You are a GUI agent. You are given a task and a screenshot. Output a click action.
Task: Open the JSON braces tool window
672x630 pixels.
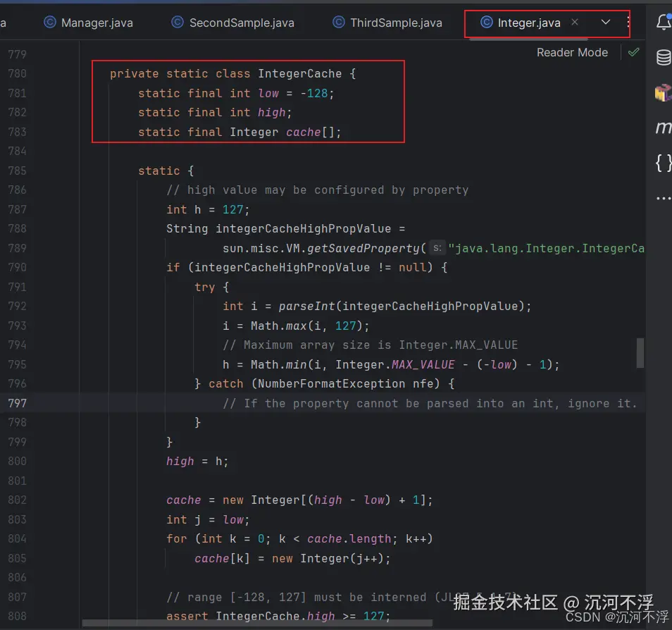click(x=664, y=163)
